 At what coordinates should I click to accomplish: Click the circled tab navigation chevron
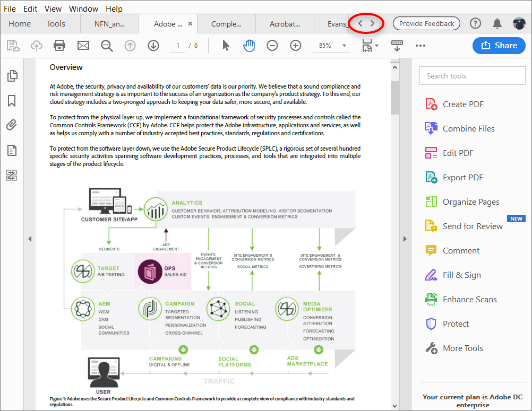coord(366,23)
